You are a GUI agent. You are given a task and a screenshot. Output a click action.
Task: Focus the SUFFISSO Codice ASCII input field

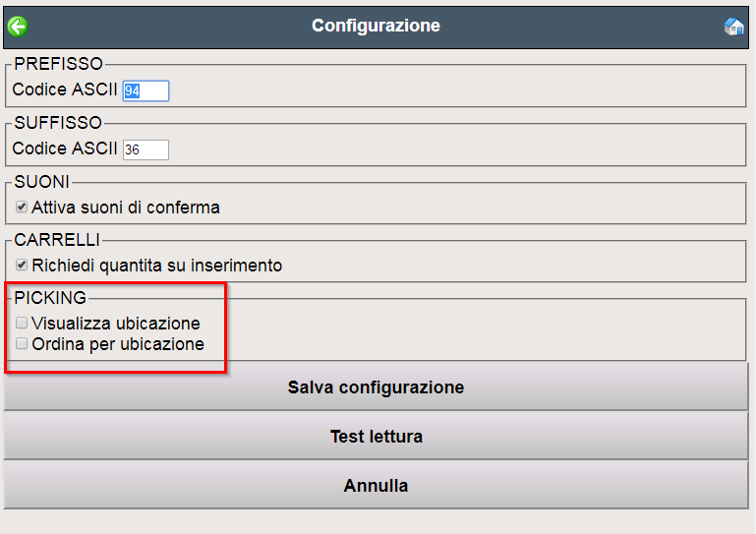tap(145, 149)
